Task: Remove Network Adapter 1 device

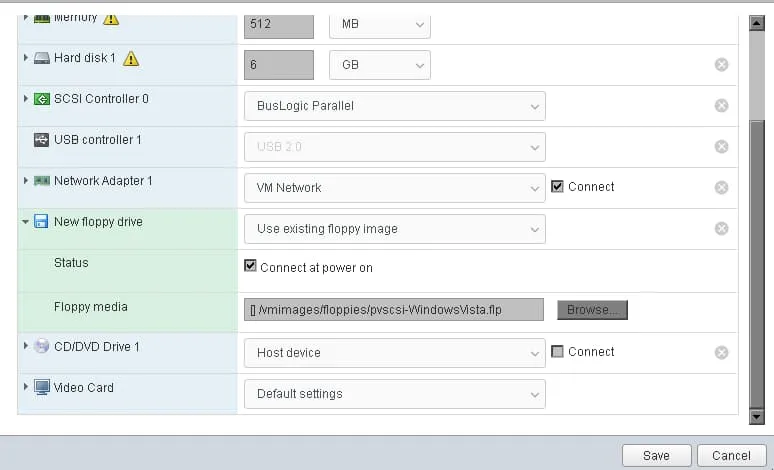Action: (721, 188)
